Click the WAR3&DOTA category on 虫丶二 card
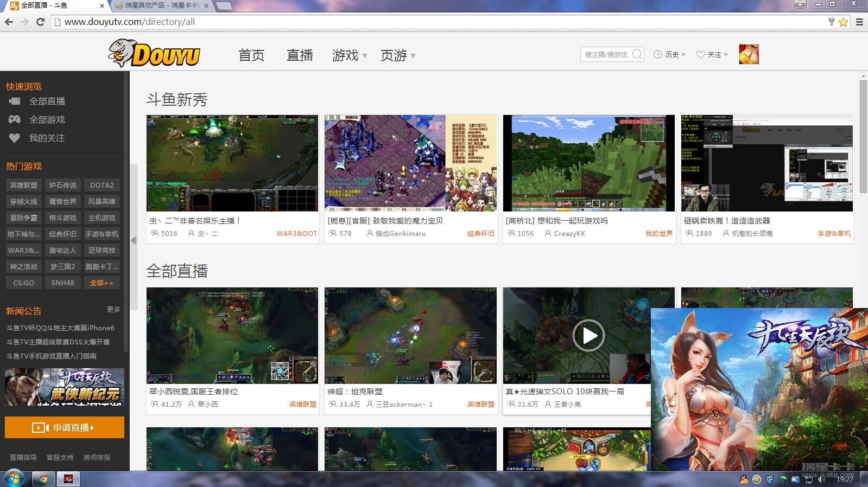The image size is (868, 487). (296, 234)
